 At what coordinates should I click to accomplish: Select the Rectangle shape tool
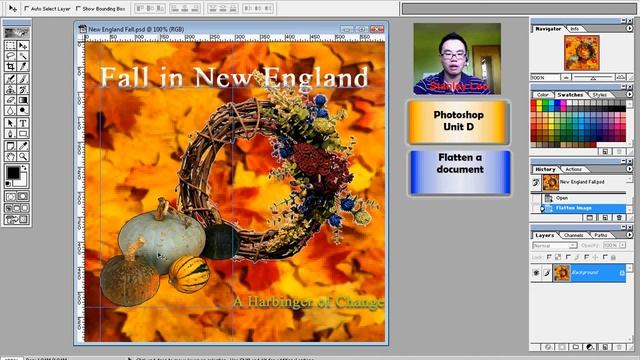[x=23, y=133]
